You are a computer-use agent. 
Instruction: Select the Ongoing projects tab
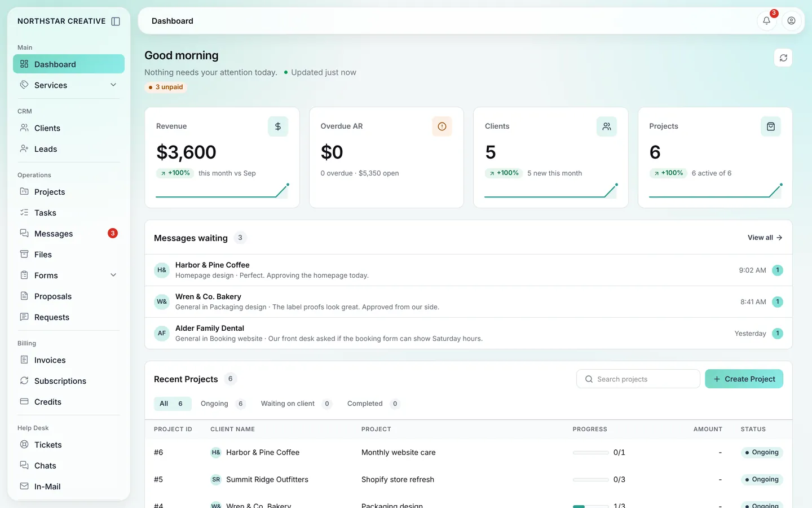(223, 404)
